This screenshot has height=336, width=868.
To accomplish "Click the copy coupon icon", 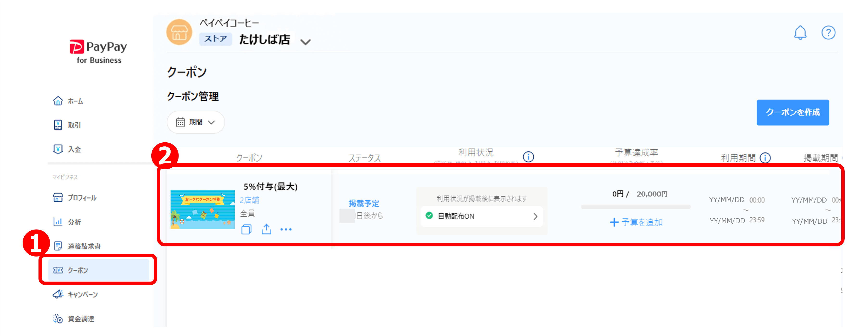I will [x=246, y=229].
